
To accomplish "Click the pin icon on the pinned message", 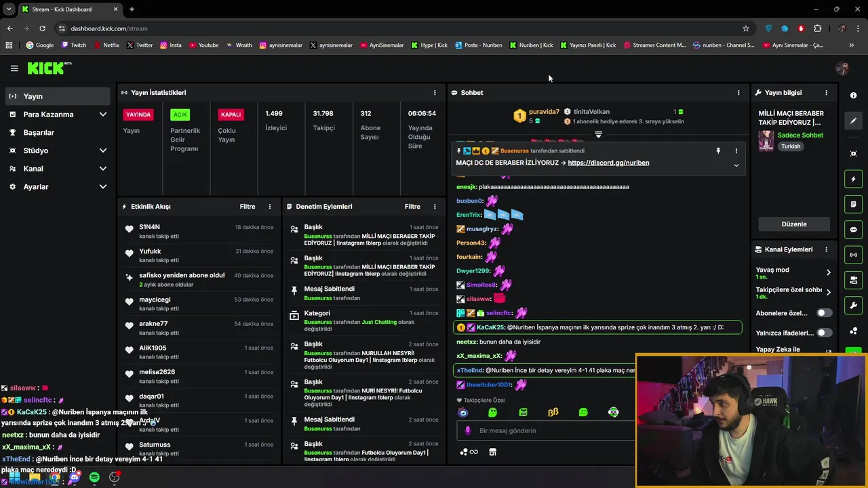I will (x=718, y=150).
